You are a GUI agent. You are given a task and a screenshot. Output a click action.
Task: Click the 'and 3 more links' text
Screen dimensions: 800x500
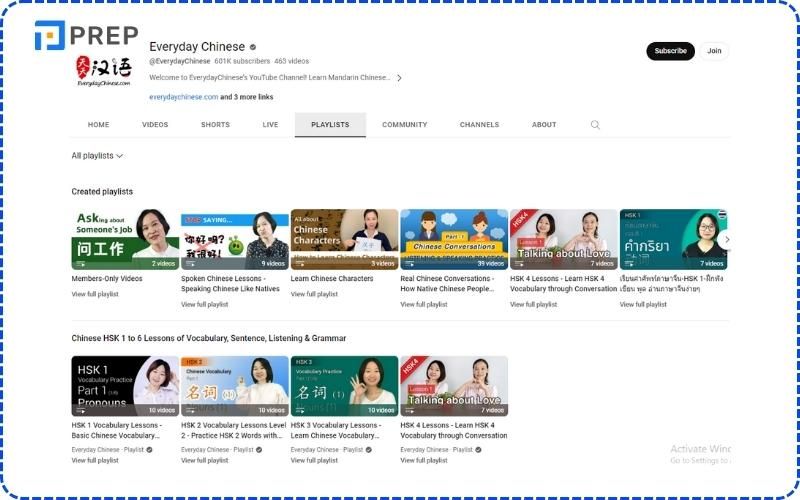[247, 97]
